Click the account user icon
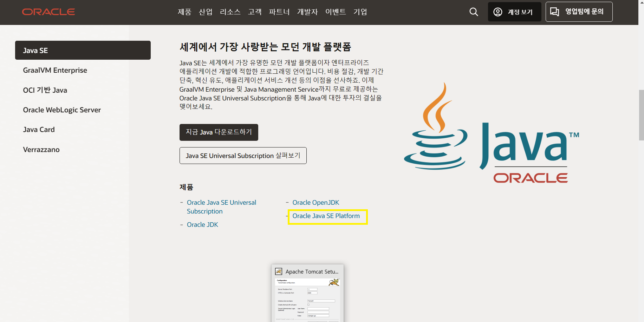 [497, 12]
